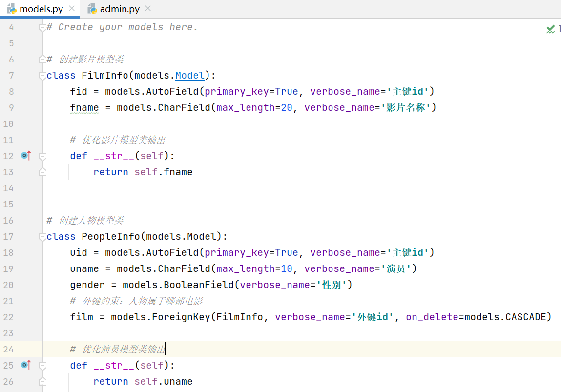Collapse the PeopleInfo class fold on line 17
The height and width of the screenshot is (392, 561).
(42, 236)
